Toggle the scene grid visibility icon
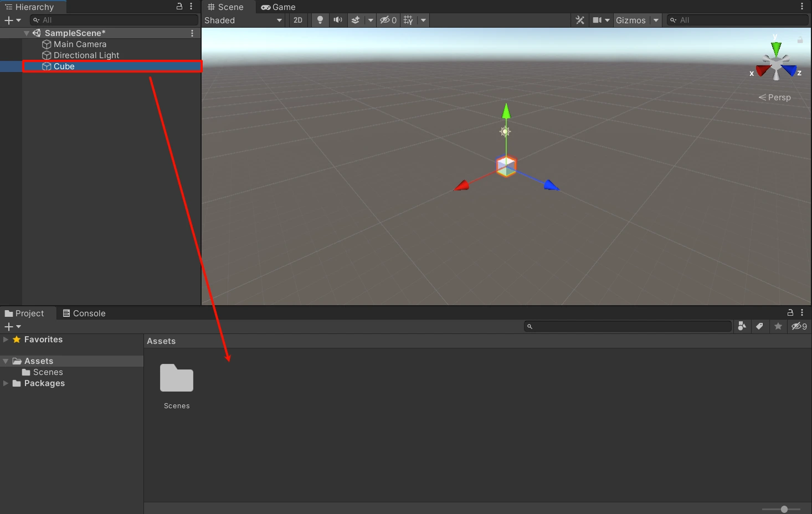This screenshot has width=812, height=514. point(408,20)
